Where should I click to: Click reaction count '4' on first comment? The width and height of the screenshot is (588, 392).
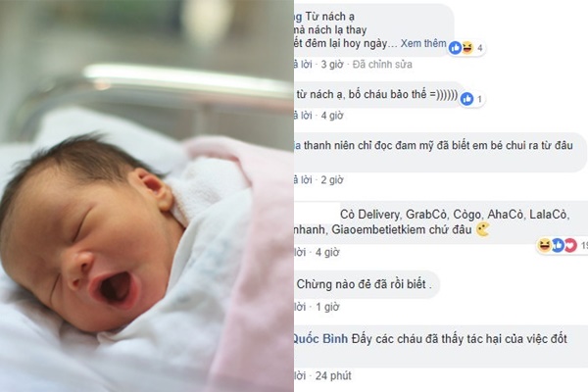pos(479,48)
